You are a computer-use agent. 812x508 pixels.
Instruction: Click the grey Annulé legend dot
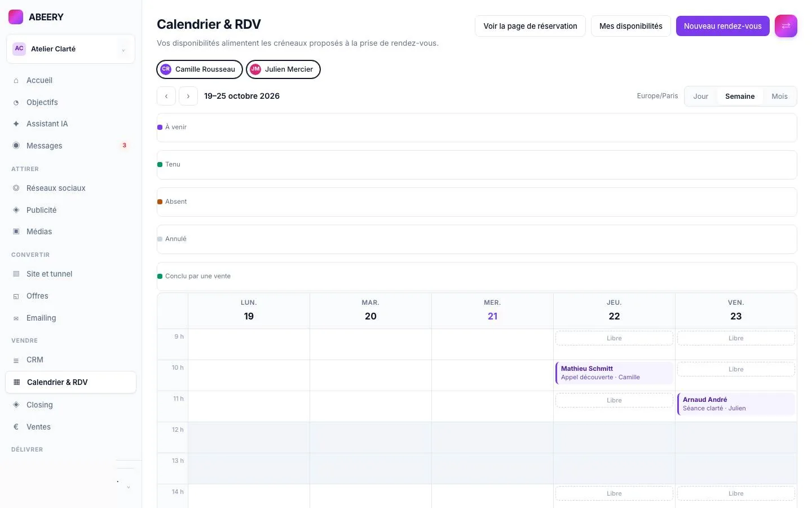160,239
